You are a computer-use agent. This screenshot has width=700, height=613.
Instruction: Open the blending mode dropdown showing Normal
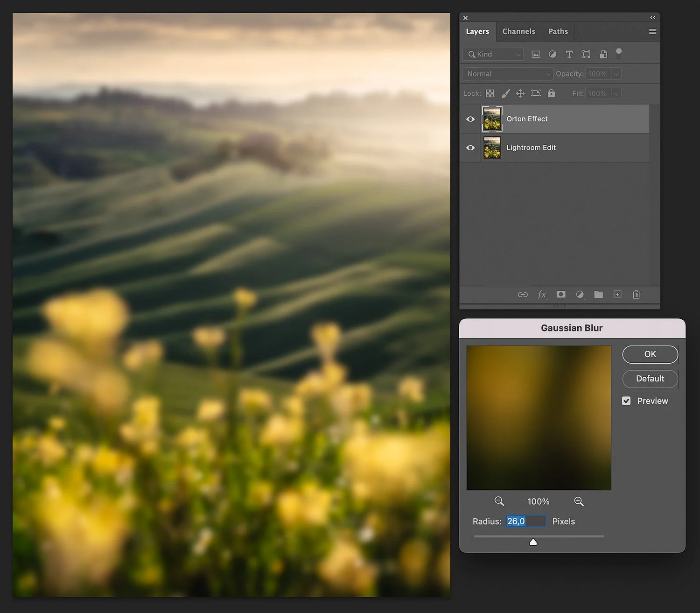coord(507,73)
